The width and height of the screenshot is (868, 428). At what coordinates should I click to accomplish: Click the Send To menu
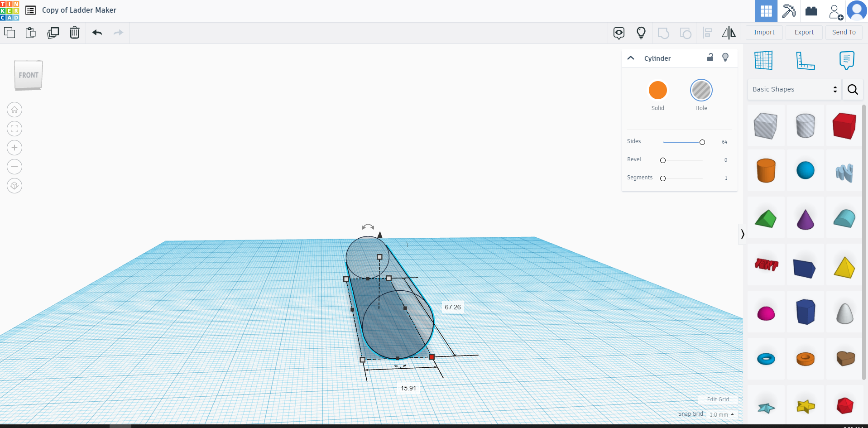coord(844,32)
